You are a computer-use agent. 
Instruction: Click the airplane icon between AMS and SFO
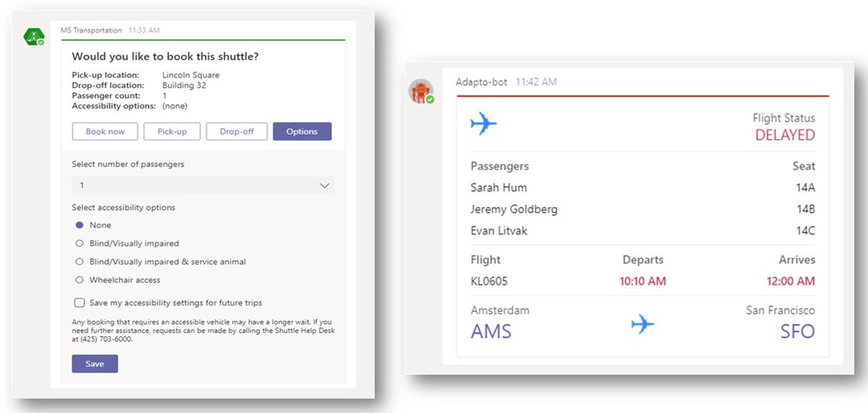pyautogui.click(x=642, y=324)
